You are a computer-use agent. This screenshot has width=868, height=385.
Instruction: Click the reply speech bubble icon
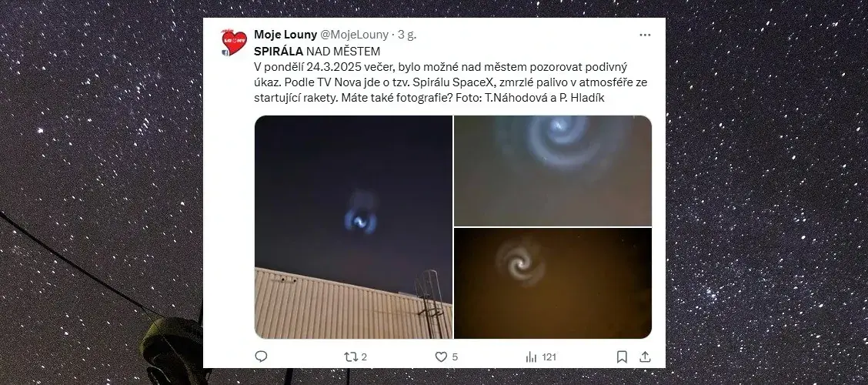(261, 357)
